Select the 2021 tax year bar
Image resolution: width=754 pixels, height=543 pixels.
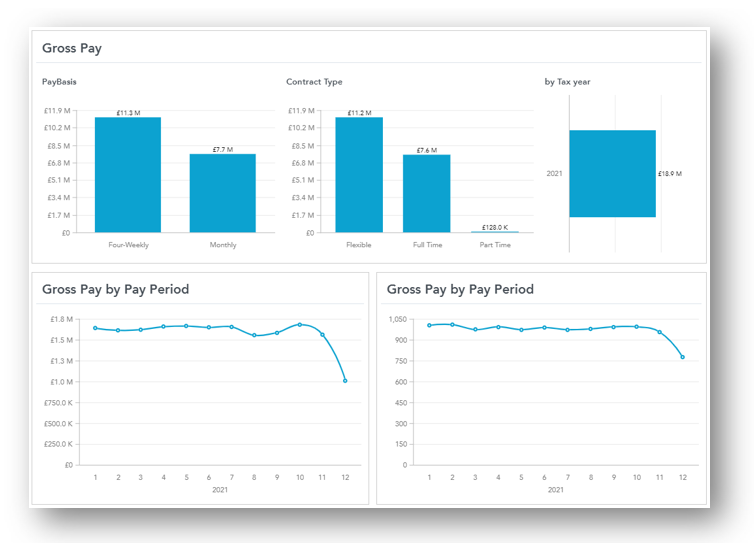point(612,173)
